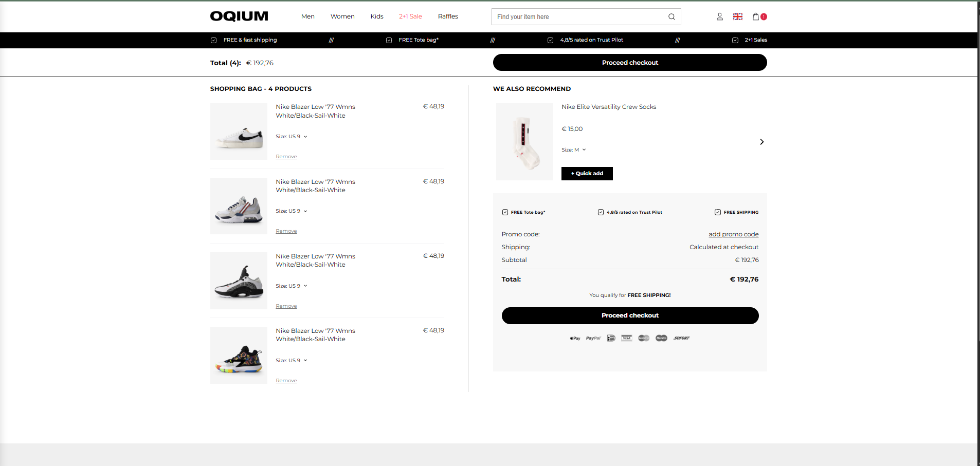Viewport: 980px width, 466px height.
Task: Quick add the Nike crew socks
Action: (587, 174)
